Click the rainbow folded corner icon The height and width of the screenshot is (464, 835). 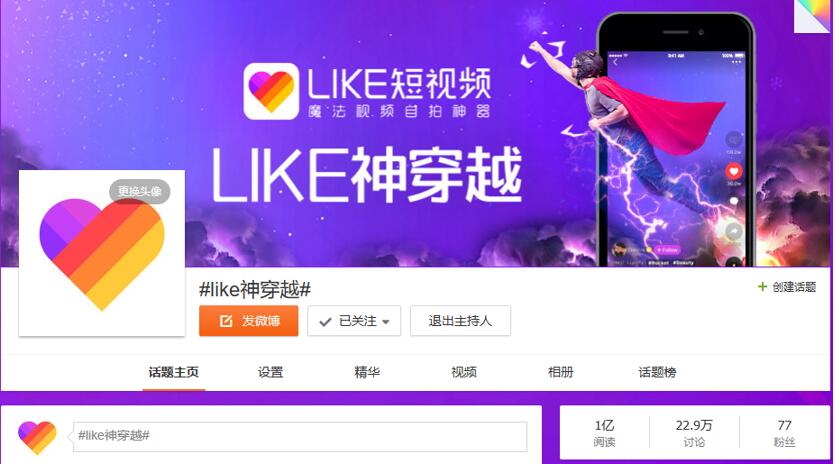812,16
